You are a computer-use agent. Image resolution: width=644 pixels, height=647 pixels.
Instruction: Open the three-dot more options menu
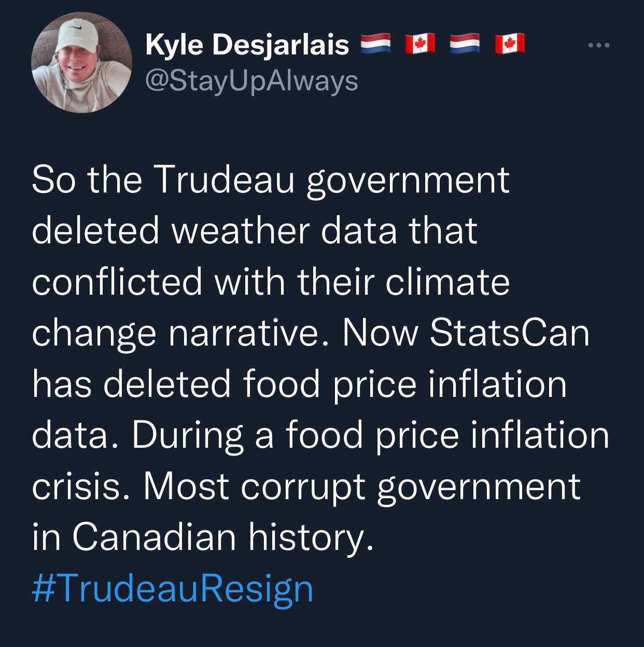600,46
